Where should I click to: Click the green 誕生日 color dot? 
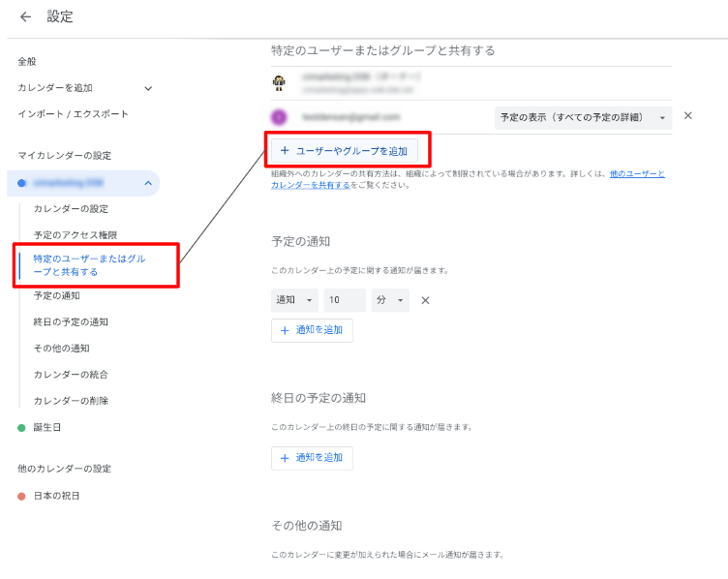click(x=21, y=428)
